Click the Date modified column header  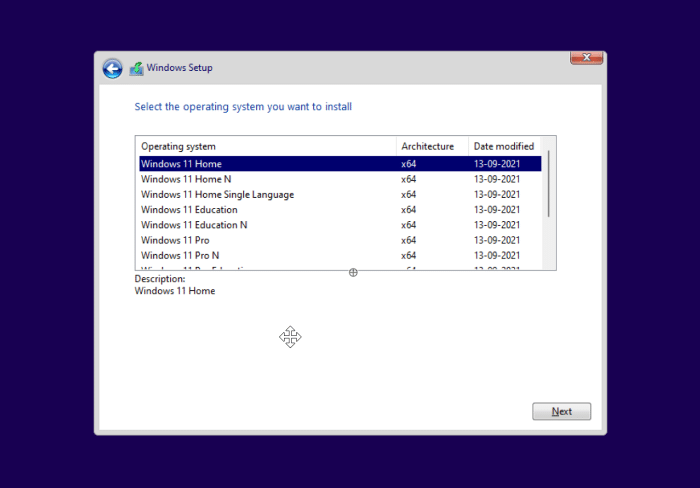pos(504,146)
